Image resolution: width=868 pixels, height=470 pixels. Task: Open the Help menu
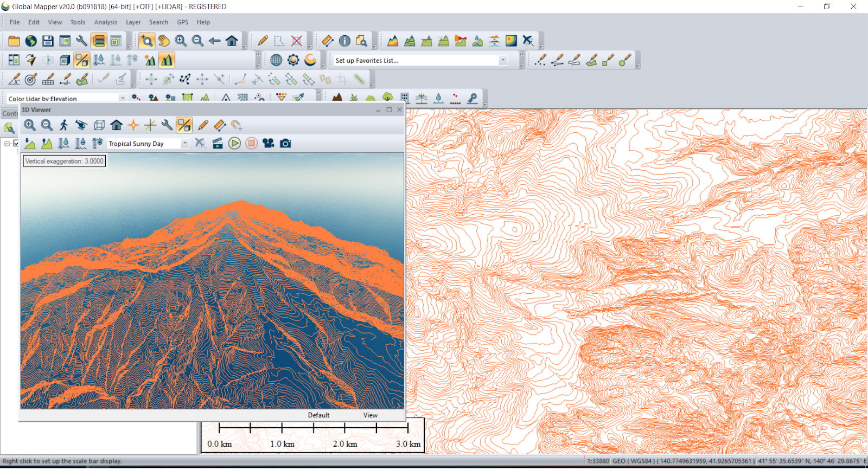tap(203, 22)
